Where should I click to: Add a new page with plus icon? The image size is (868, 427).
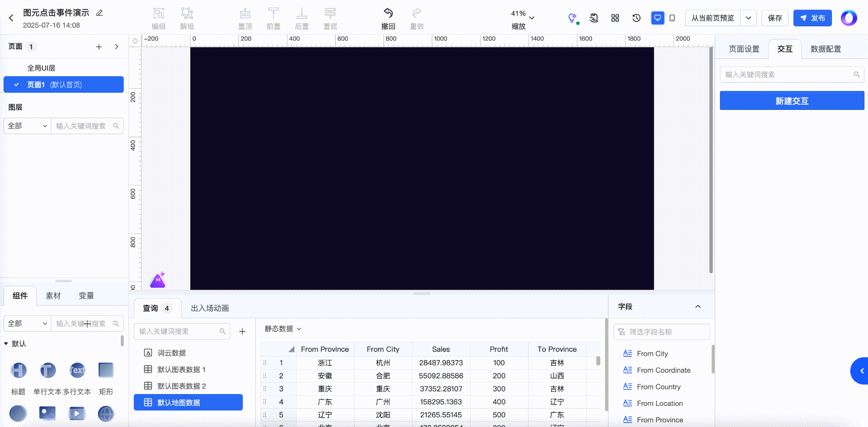point(99,47)
